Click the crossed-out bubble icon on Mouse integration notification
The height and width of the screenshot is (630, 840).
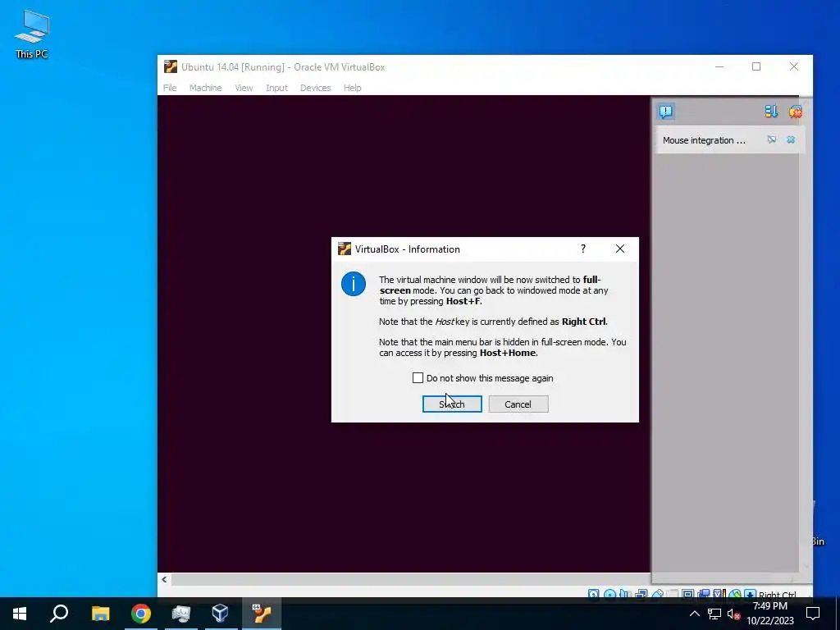[x=771, y=139]
